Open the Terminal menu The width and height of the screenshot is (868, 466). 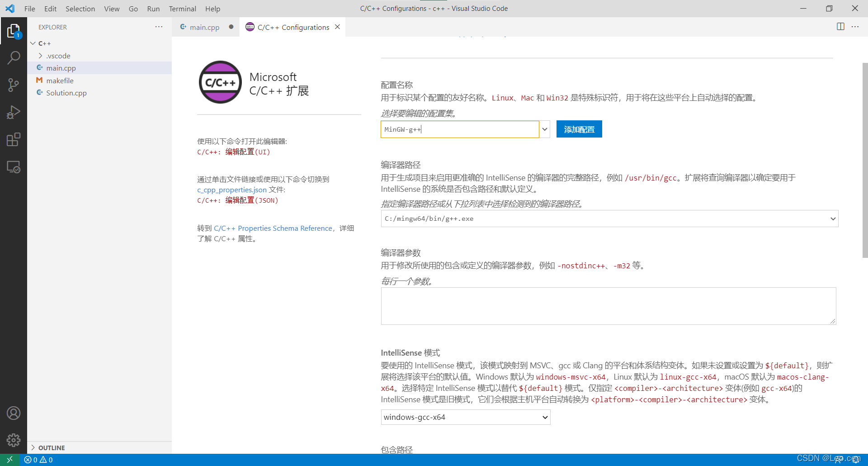pos(182,9)
